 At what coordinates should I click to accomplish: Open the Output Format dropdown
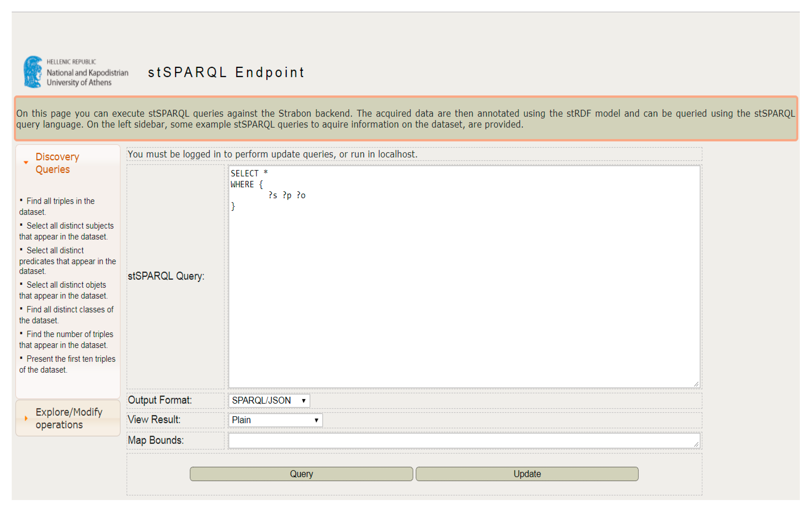(269, 401)
